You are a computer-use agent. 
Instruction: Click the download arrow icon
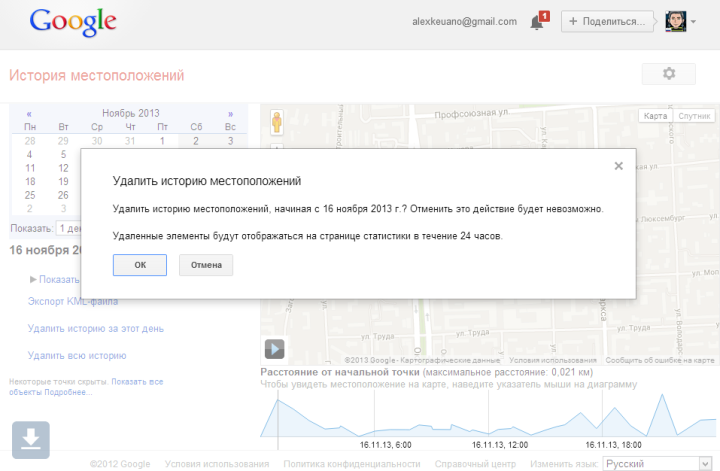pyautogui.click(x=31, y=440)
